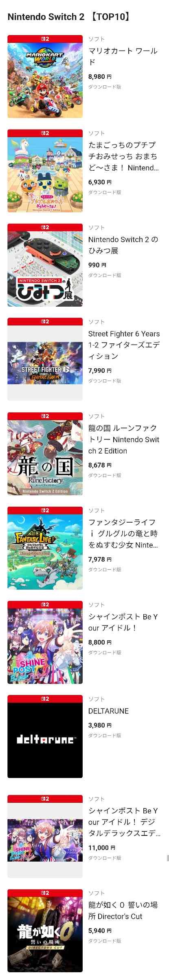169x980 pixels.
Task: Select the Tamagotchi game cover image
Action: point(45,171)
